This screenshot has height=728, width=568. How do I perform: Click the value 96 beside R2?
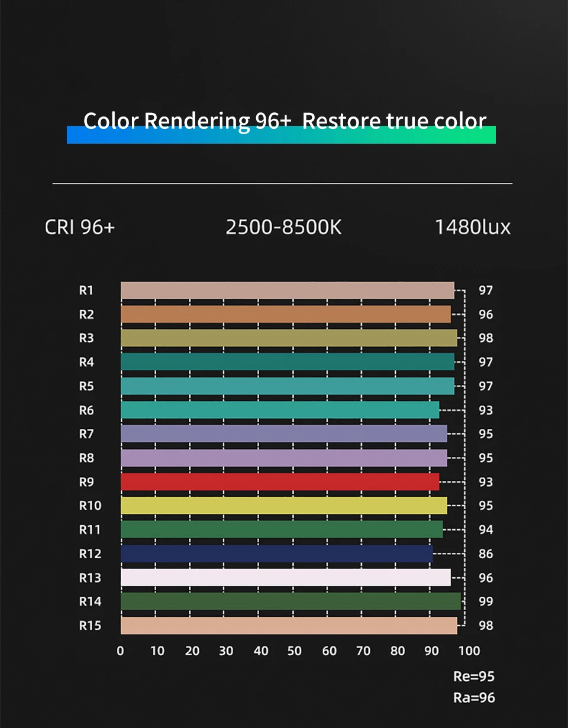(x=486, y=315)
